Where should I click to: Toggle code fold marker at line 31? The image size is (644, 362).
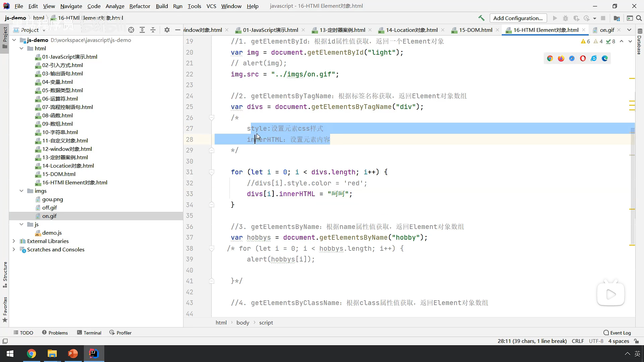point(212,172)
